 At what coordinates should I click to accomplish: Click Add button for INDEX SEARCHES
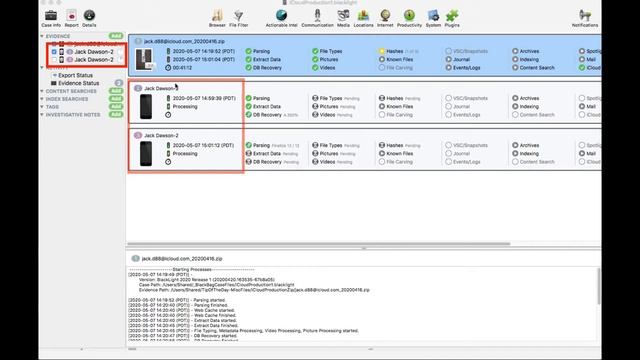(x=116, y=99)
